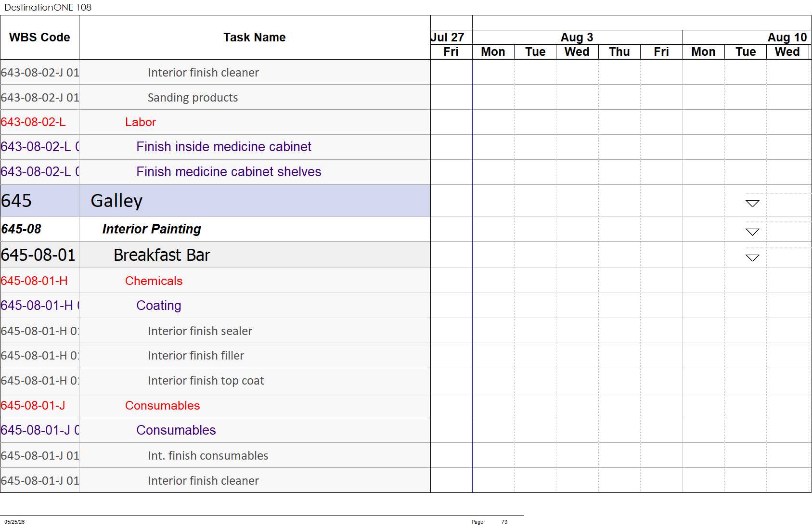Click WBS code 645-08-01
812x528 pixels.
point(38,255)
